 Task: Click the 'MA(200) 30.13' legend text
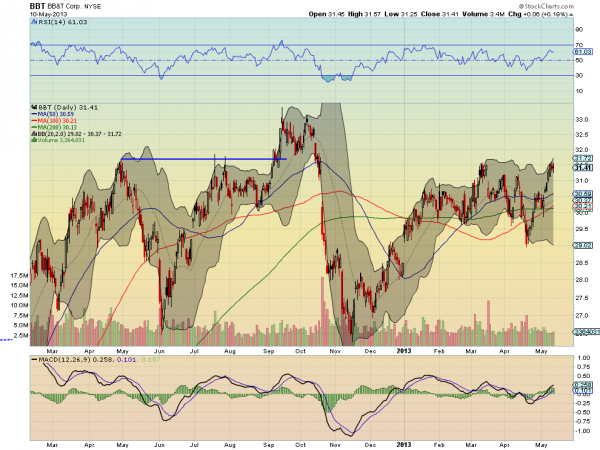(57, 127)
